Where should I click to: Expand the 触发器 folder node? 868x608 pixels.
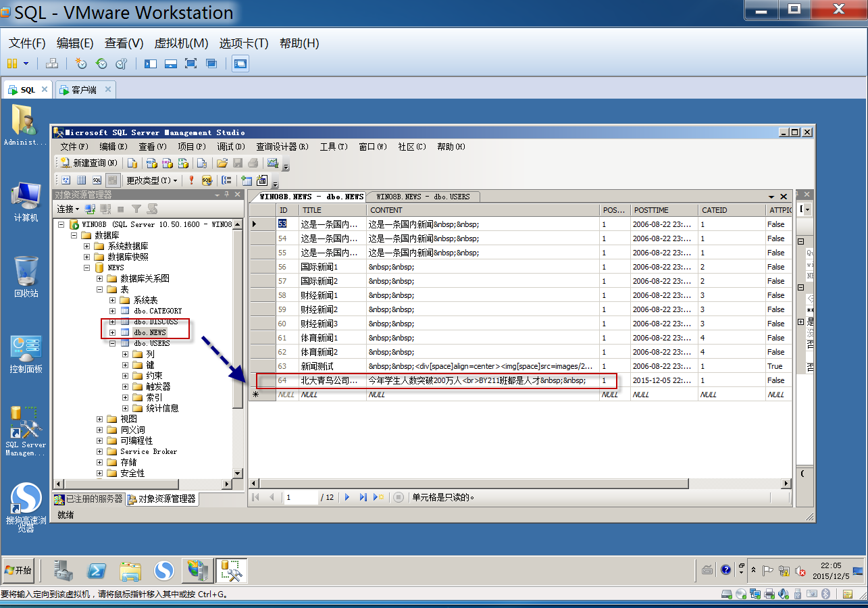[x=126, y=386]
